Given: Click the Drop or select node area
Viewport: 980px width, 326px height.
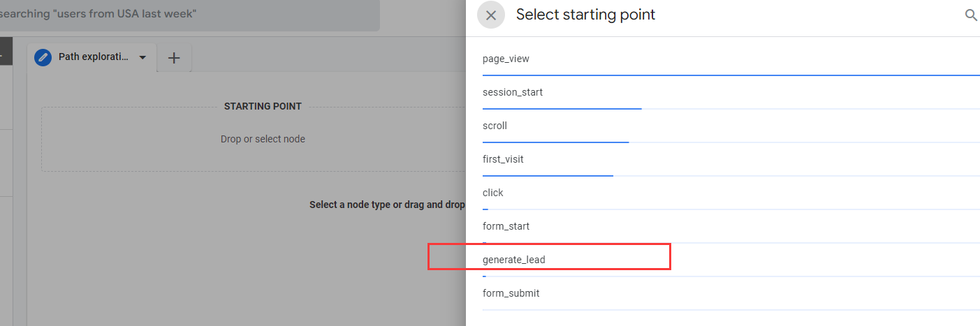Looking at the screenshot, I should coord(263,139).
